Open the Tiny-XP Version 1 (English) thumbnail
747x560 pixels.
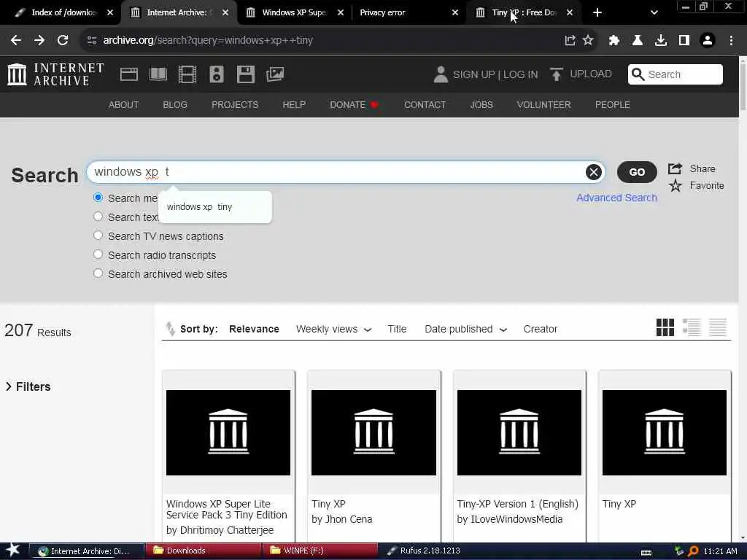tap(519, 432)
